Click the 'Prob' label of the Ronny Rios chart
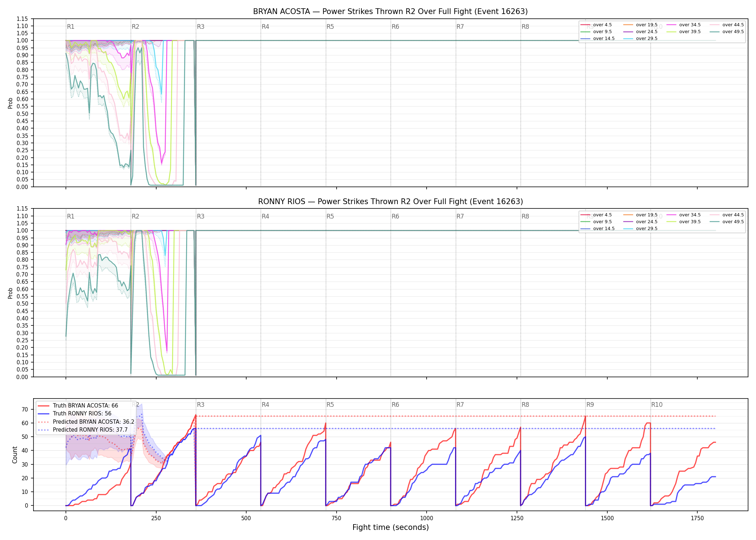 click(x=10, y=293)
